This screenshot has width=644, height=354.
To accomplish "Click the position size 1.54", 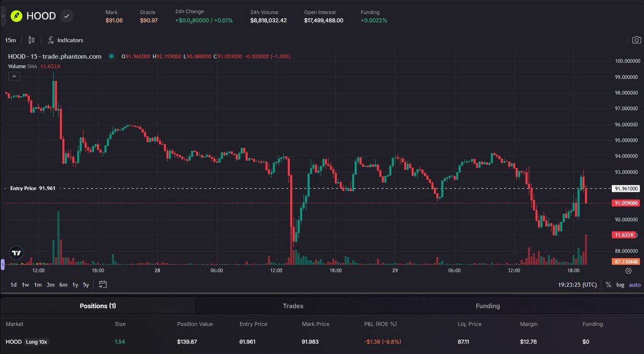I will coord(120,342).
